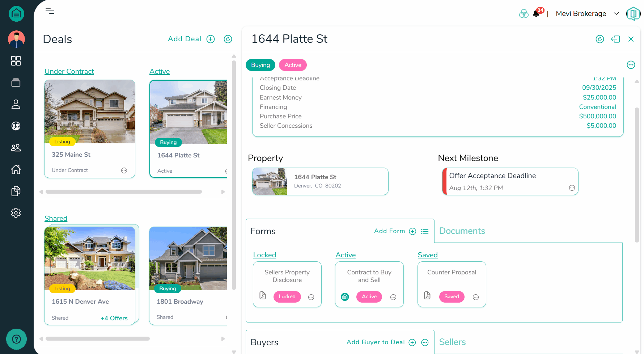The image size is (644, 354).
Task: Open the user avatar profile
Action: point(16,39)
